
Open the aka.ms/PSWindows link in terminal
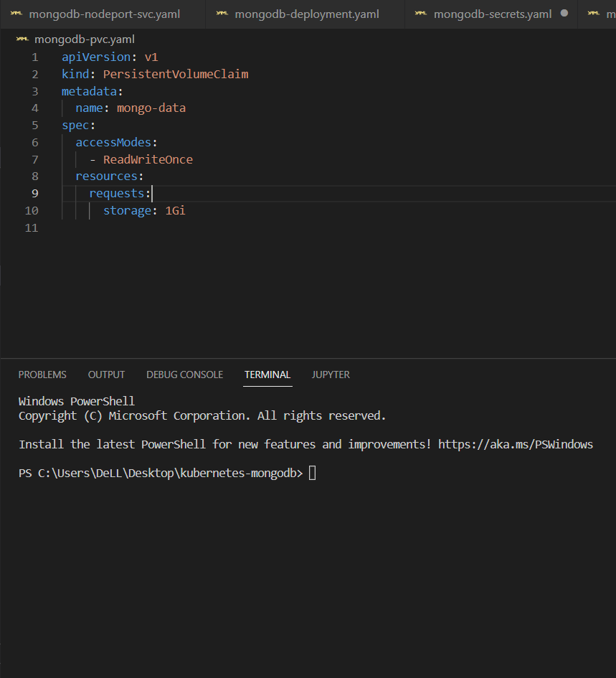515,444
